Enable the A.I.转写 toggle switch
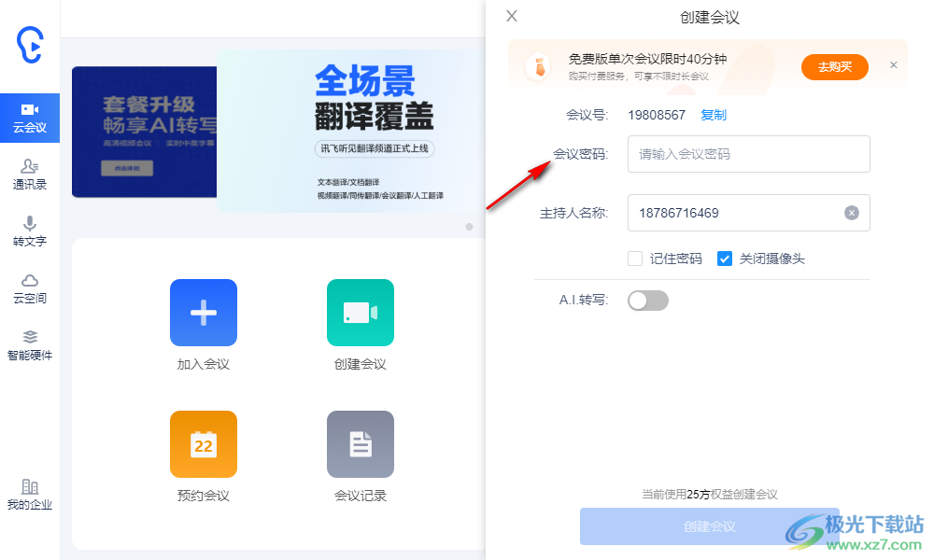This screenshot has height=560, width=934. (648, 301)
